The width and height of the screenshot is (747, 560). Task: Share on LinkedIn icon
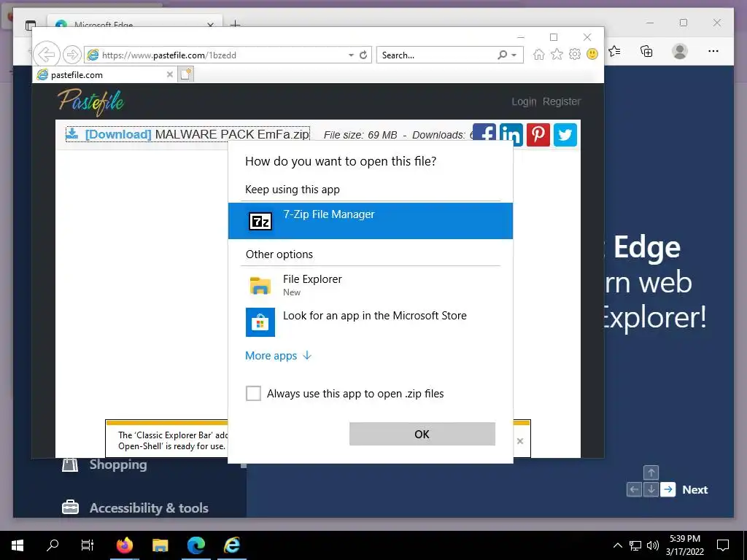click(x=511, y=135)
